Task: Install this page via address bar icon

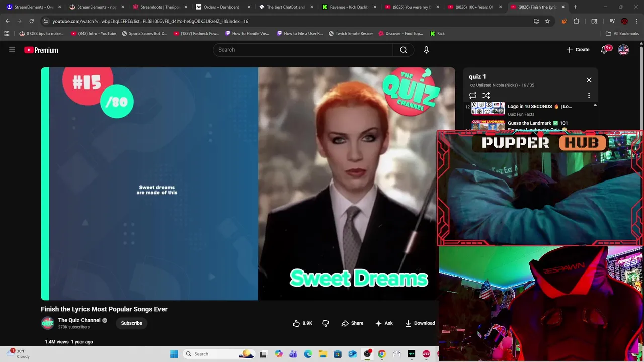Action: (536, 21)
